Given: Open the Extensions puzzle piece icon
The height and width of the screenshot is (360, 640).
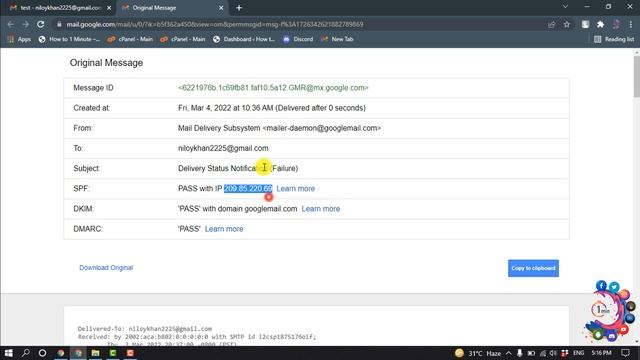Looking at the screenshot, I should click(x=600, y=24).
